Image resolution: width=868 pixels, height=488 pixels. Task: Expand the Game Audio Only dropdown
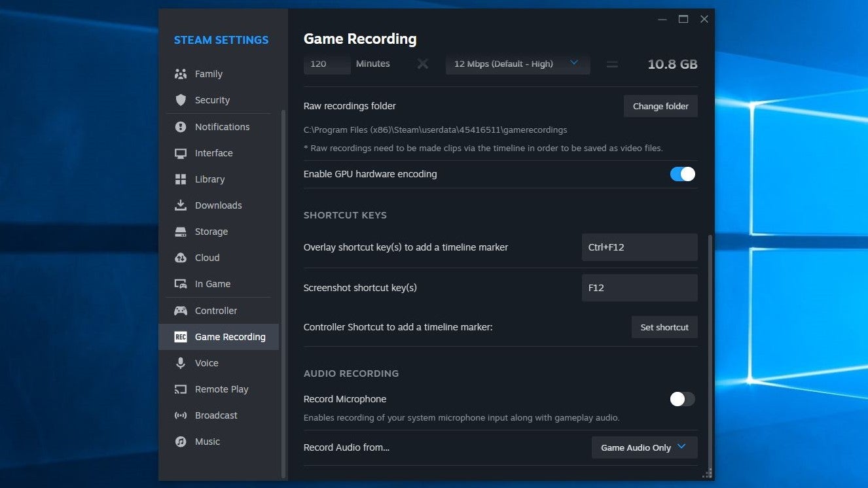coord(644,447)
